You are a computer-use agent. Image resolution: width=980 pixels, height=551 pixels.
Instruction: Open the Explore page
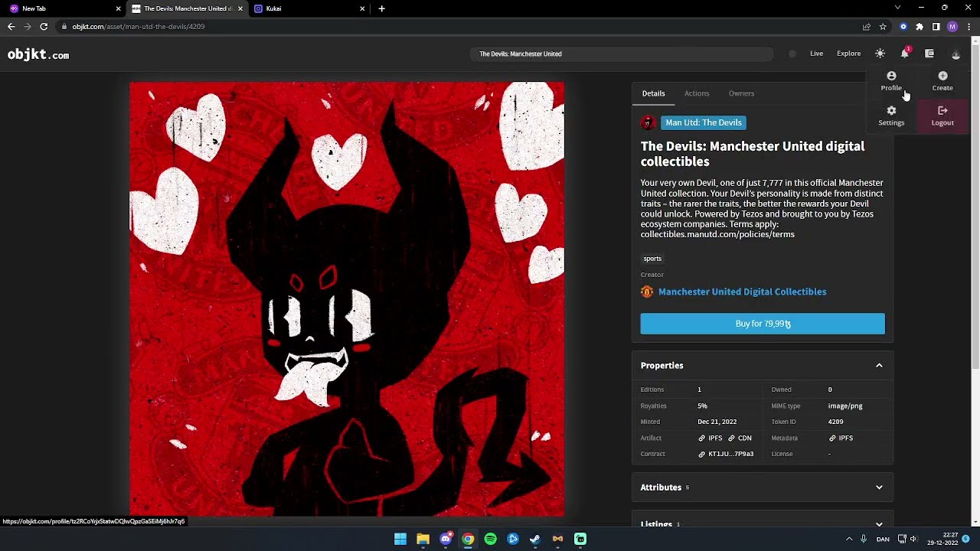tap(848, 54)
